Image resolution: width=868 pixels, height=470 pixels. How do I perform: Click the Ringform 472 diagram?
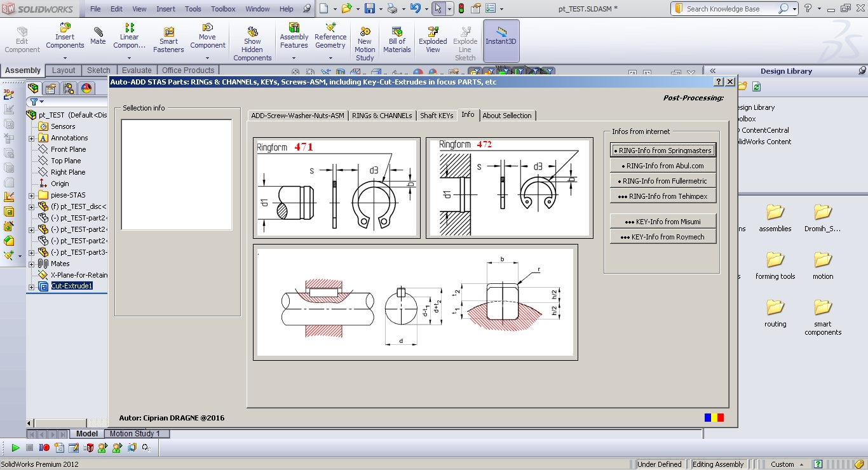pyautogui.click(x=510, y=188)
